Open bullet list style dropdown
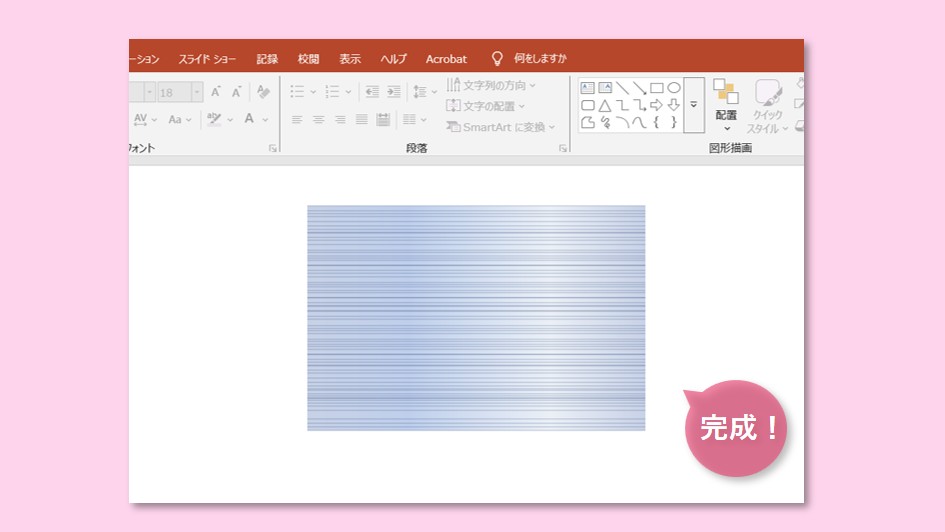This screenshot has width=945, height=532. (x=313, y=92)
